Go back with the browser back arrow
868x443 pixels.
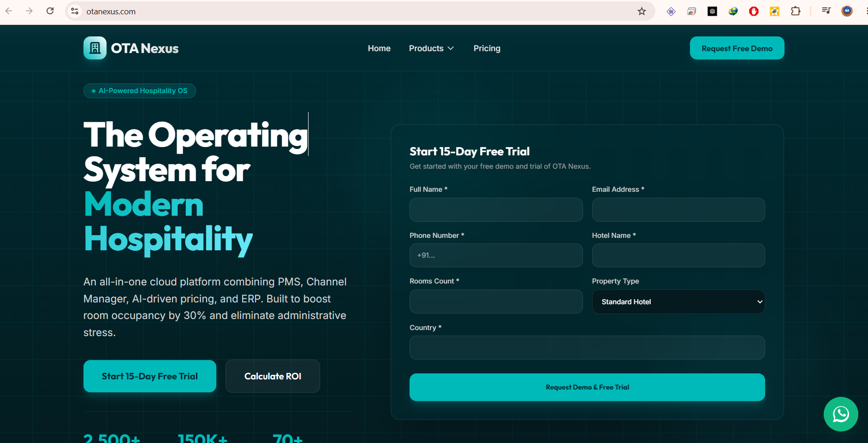point(9,11)
